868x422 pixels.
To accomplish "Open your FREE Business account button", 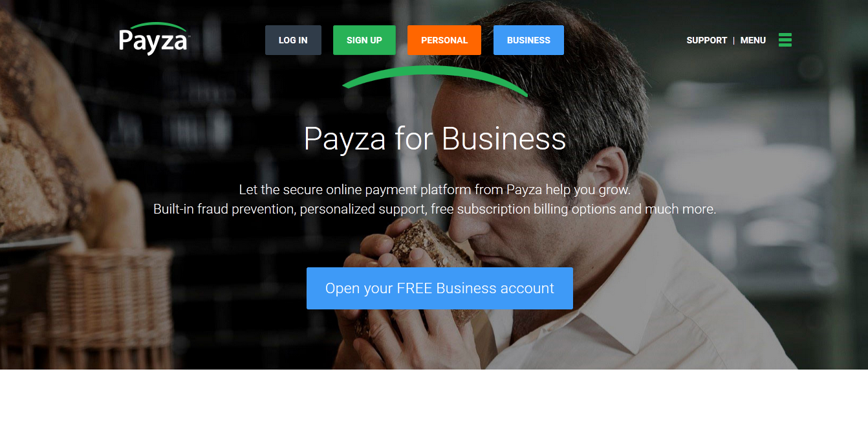I will coord(440,288).
